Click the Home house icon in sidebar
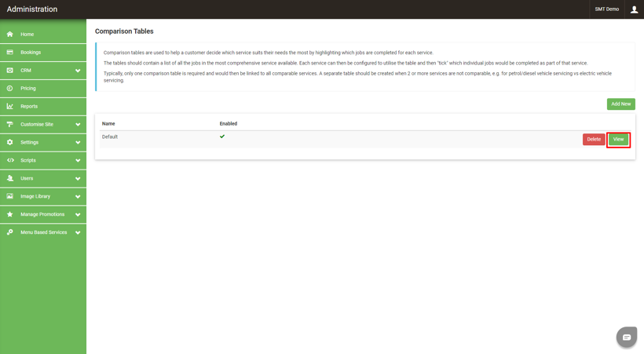Screen dimensions: 644x354 point(10,34)
